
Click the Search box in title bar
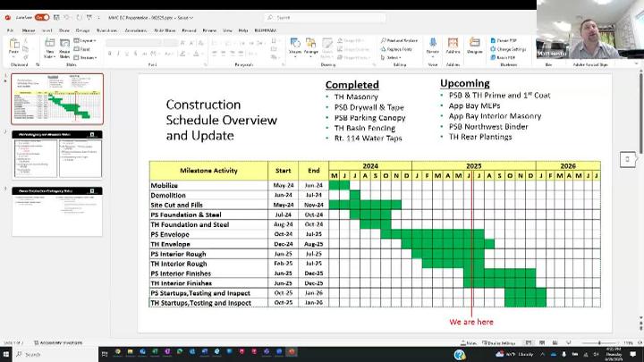(x=325, y=18)
